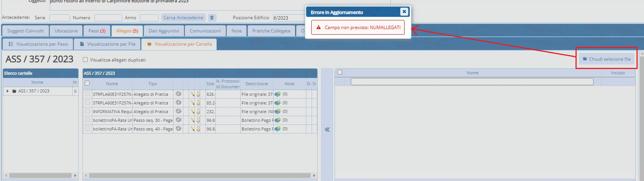Switch to Visualizzazione per File view
644x181 pixels.
pos(107,44)
